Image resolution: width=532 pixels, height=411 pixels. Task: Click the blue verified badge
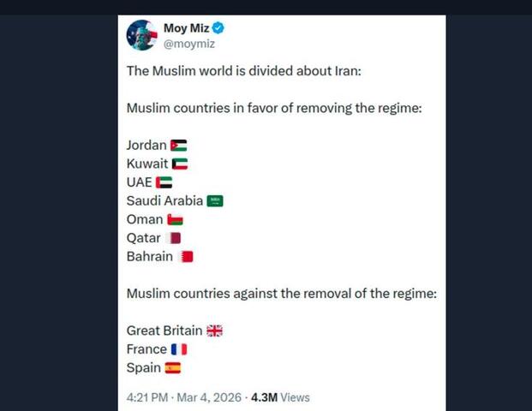pyautogui.click(x=218, y=27)
